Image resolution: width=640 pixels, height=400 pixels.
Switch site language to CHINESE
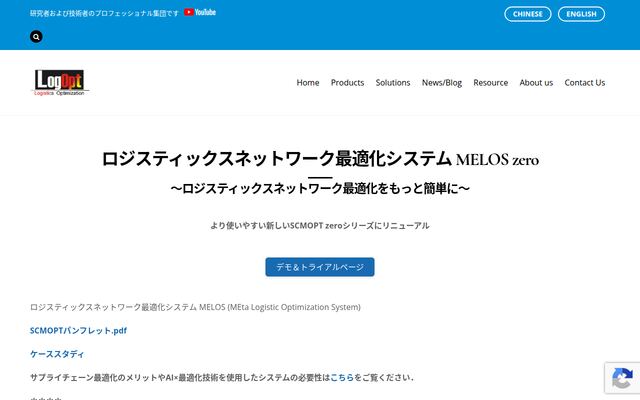[528, 14]
